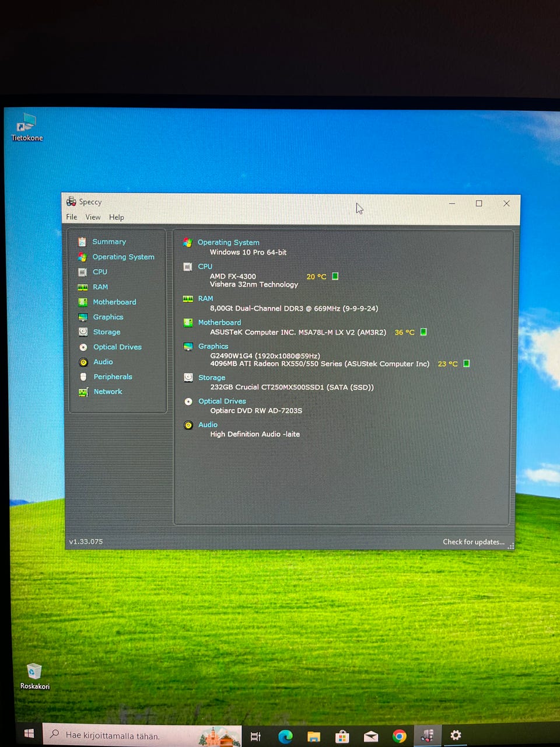Click the Motherboard icon in the summary pane

188,322
